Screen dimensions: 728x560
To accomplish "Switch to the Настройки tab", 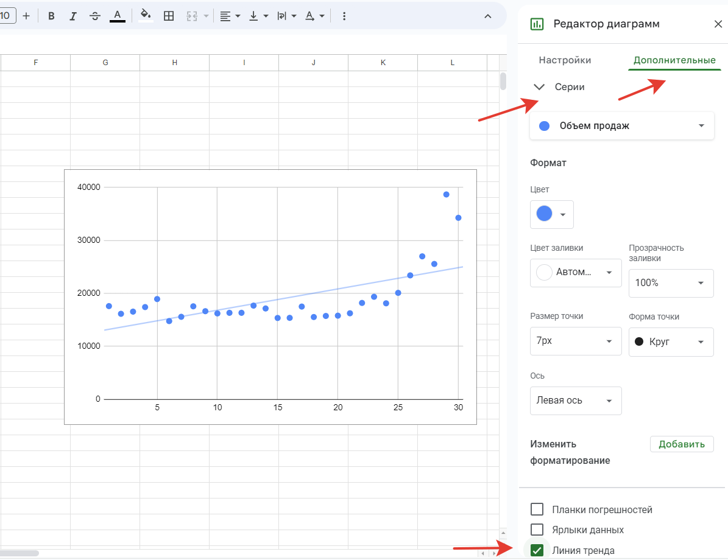I will pyautogui.click(x=565, y=60).
